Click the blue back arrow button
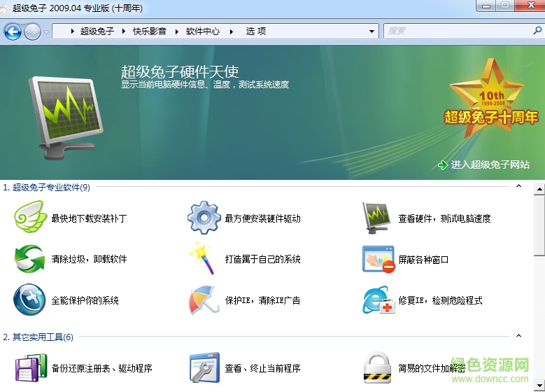This screenshot has height=392, width=545. pos(13,32)
